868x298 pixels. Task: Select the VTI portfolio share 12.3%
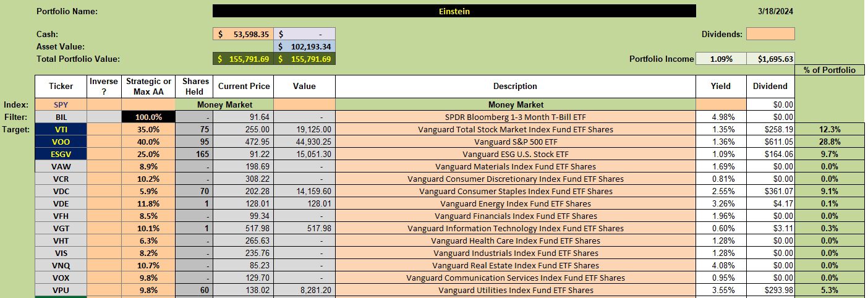click(829, 130)
